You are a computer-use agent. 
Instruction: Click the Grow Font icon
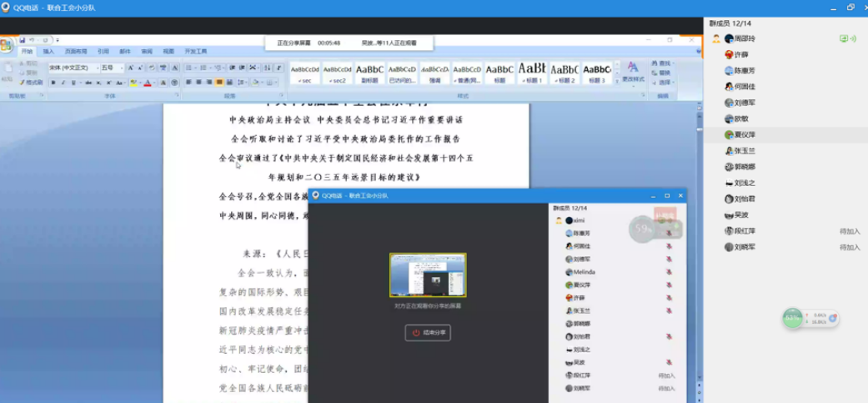(130, 68)
